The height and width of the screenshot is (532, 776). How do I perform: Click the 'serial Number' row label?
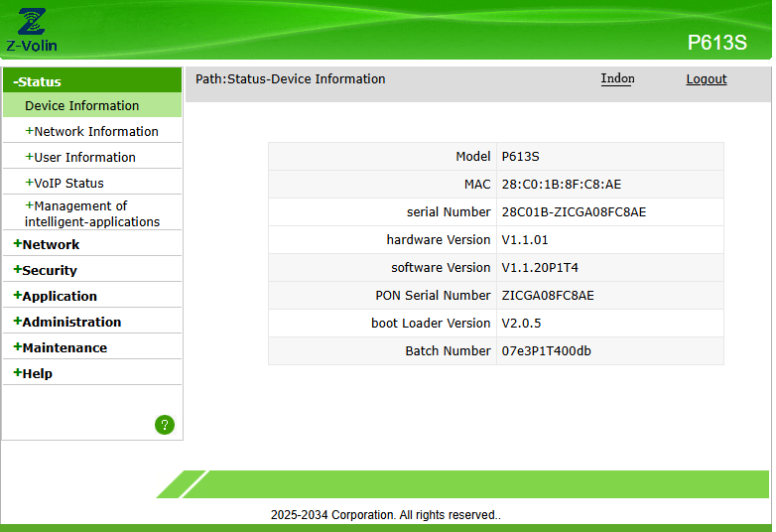(449, 212)
